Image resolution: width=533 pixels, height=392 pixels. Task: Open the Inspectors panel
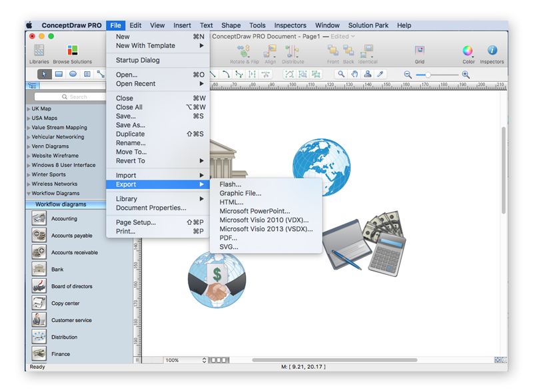click(x=492, y=51)
